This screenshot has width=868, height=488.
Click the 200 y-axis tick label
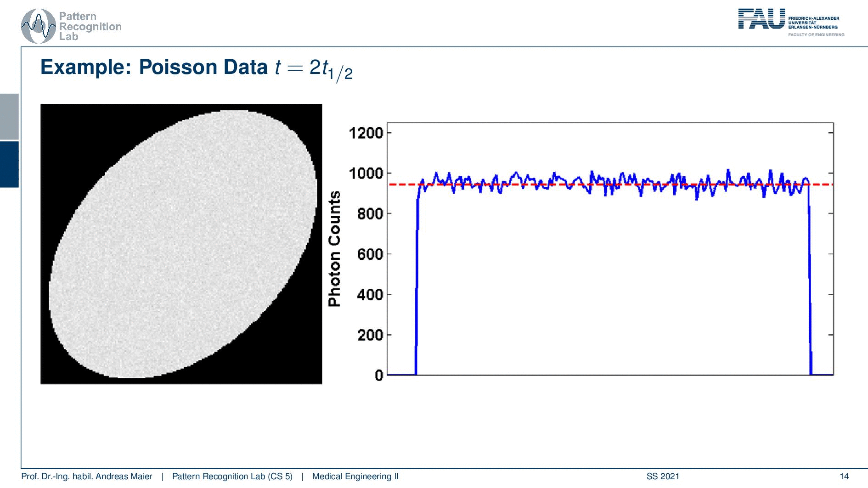pyautogui.click(x=370, y=335)
